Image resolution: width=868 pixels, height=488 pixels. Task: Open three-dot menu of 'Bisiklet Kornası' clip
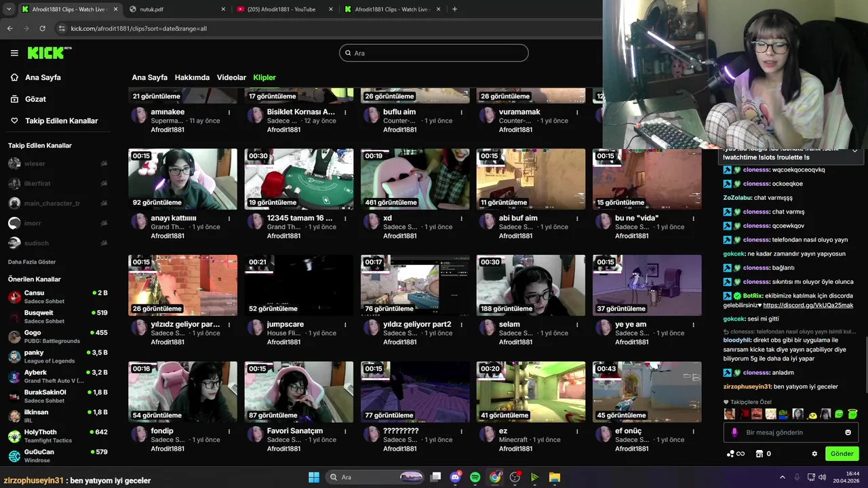pos(345,112)
